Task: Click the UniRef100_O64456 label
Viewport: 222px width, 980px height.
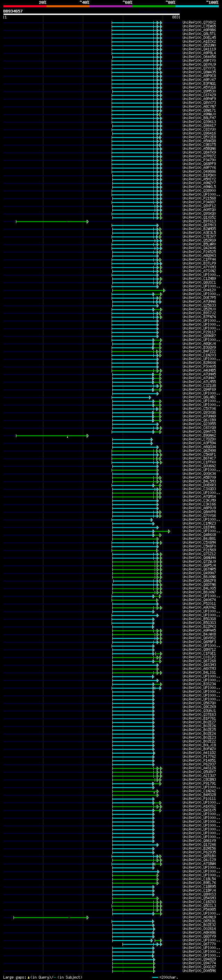Action: point(199,57)
